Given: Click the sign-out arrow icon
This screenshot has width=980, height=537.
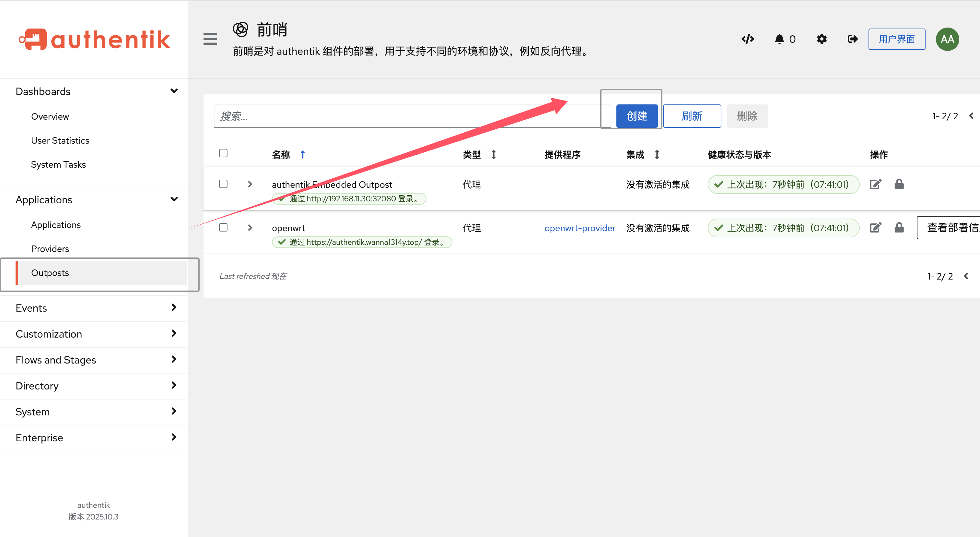Looking at the screenshot, I should point(853,39).
